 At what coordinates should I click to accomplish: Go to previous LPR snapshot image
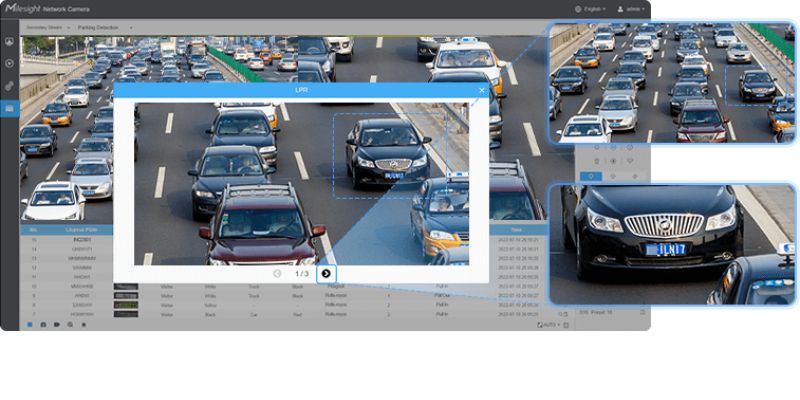(277, 273)
